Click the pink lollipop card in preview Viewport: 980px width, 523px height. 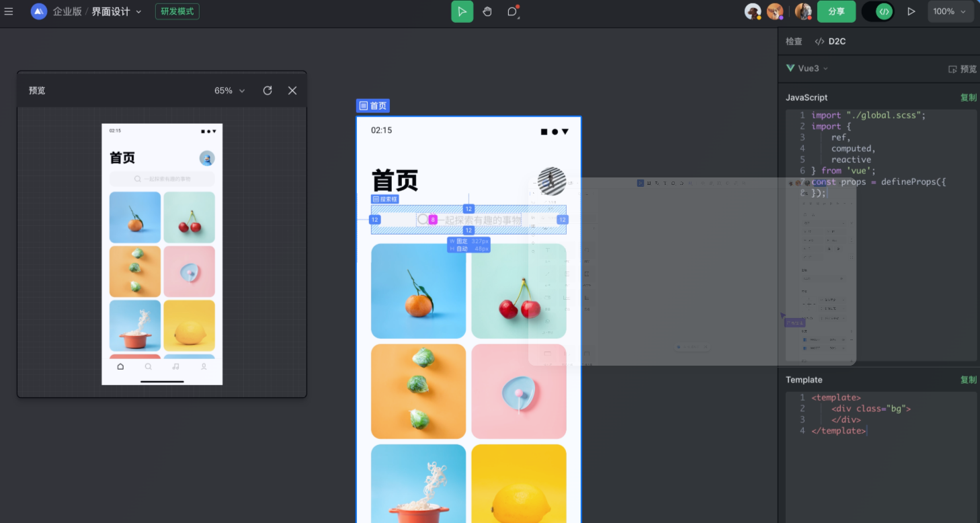pos(190,272)
